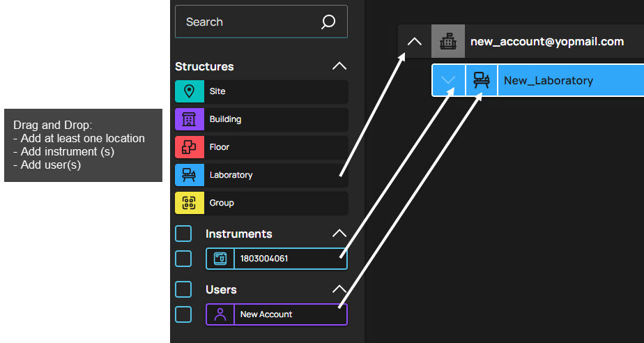Click the blue Laboratory icon in Structures
644x343 pixels.
[x=189, y=175]
